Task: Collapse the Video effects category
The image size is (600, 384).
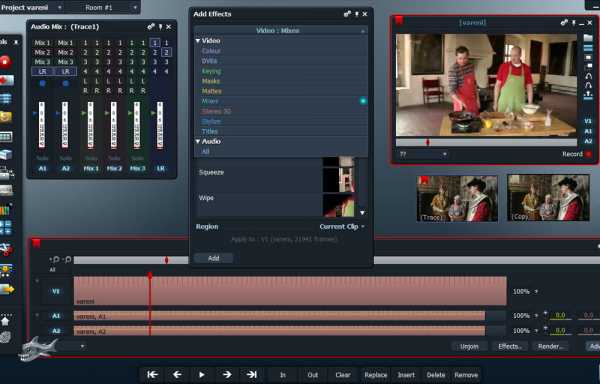Action: tap(198, 41)
